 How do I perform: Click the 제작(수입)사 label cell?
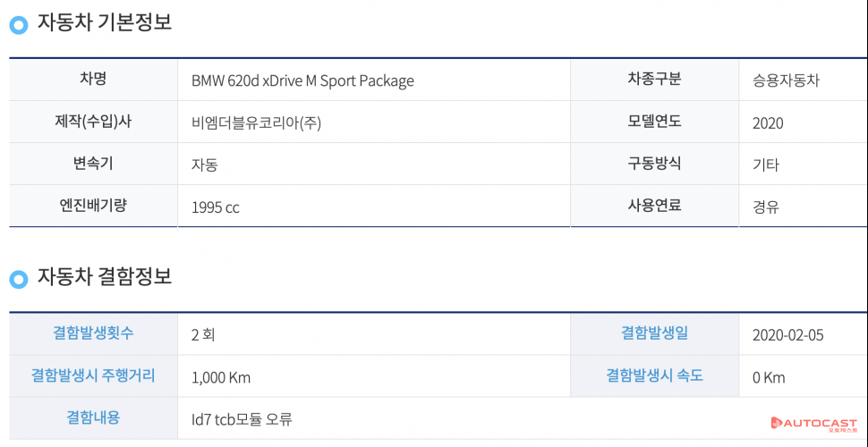pos(93,122)
